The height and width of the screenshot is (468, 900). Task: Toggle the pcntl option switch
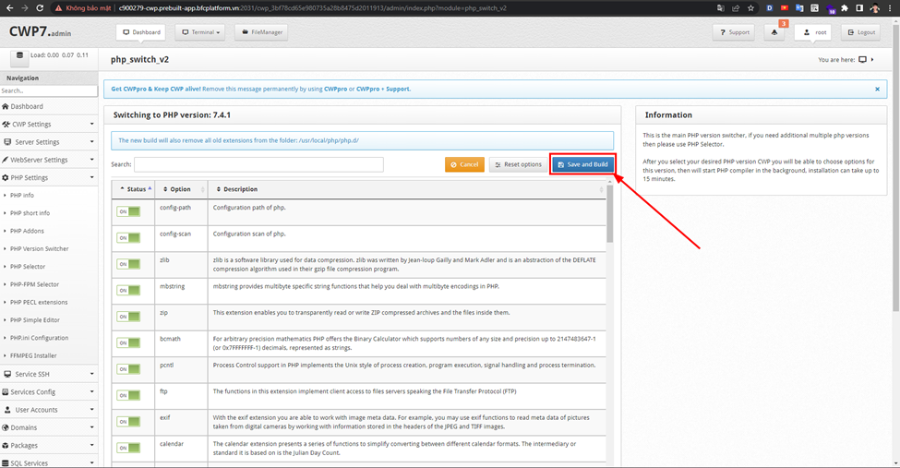coord(129,369)
